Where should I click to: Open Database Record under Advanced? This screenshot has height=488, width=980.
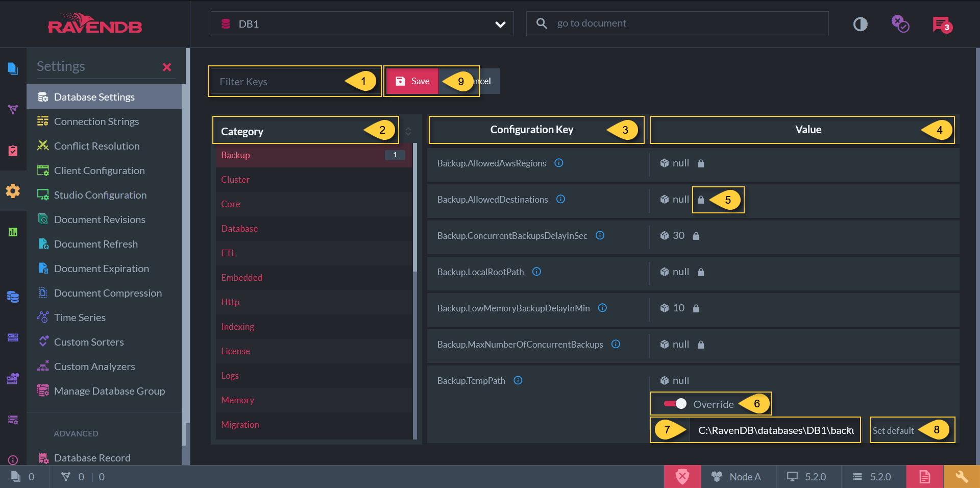pos(104,458)
